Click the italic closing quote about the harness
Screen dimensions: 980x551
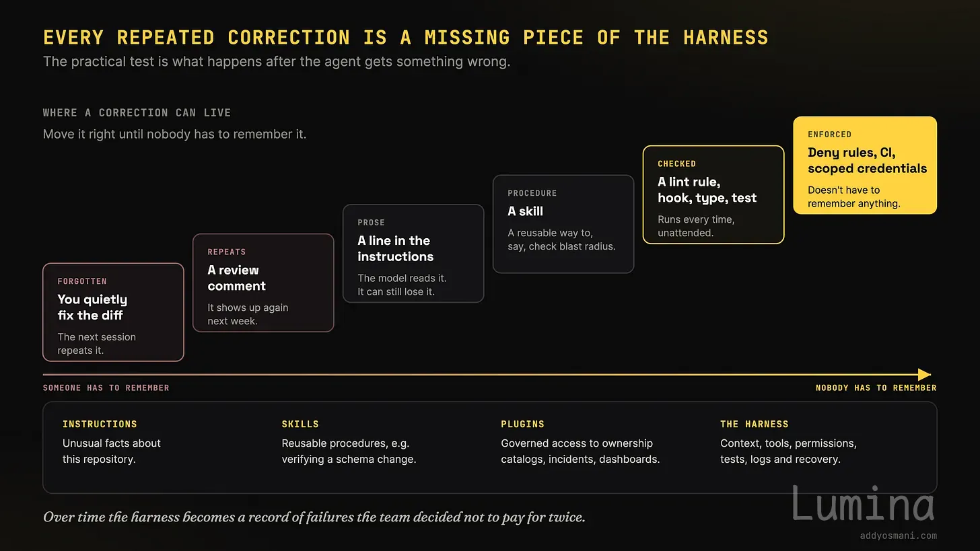(314, 517)
